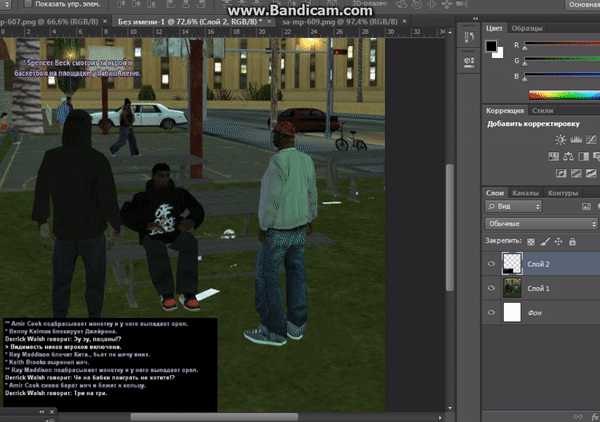The height and width of the screenshot is (422, 600).
Task: Open the History panel icon
Action: (469, 37)
